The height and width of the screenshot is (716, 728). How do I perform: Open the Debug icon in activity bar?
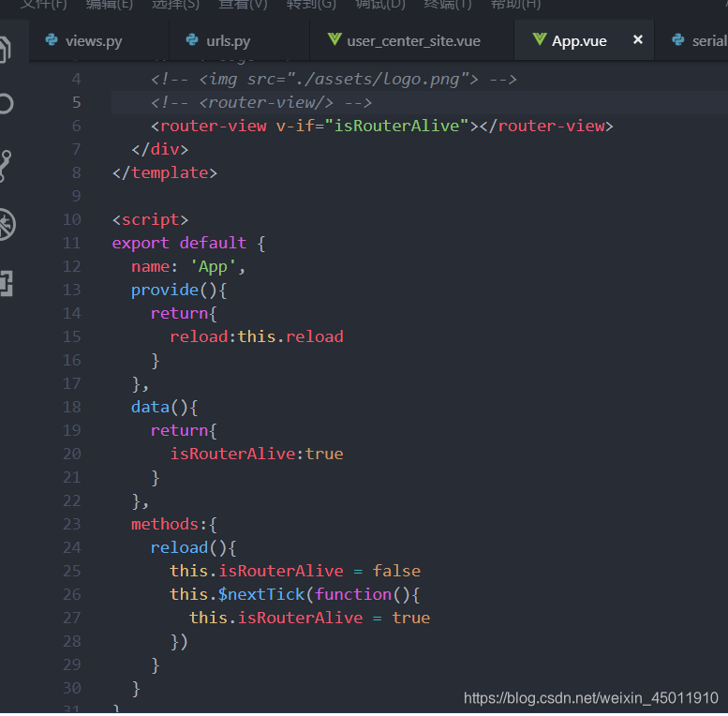point(7,225)
